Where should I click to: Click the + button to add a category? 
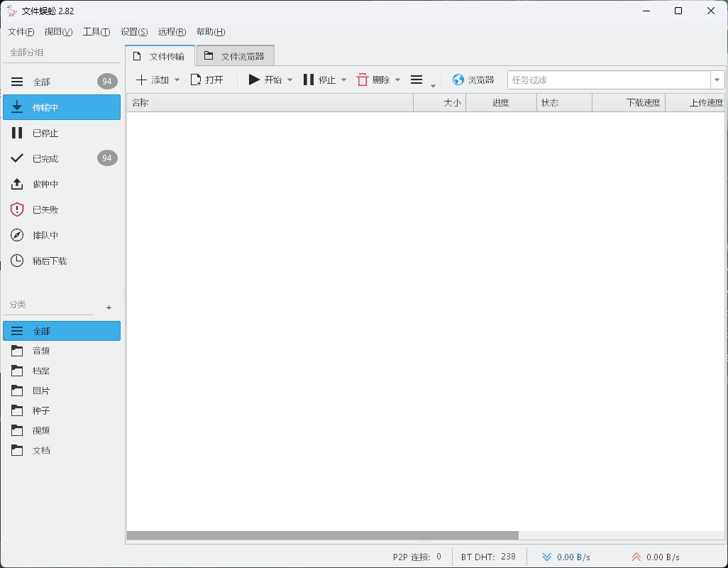point(109,307)
